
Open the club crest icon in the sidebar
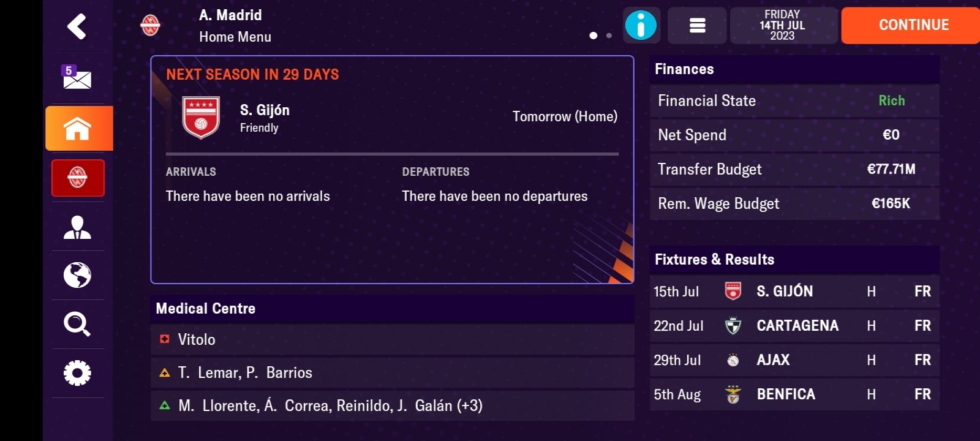pyautogui.click(x=77, y=178)
